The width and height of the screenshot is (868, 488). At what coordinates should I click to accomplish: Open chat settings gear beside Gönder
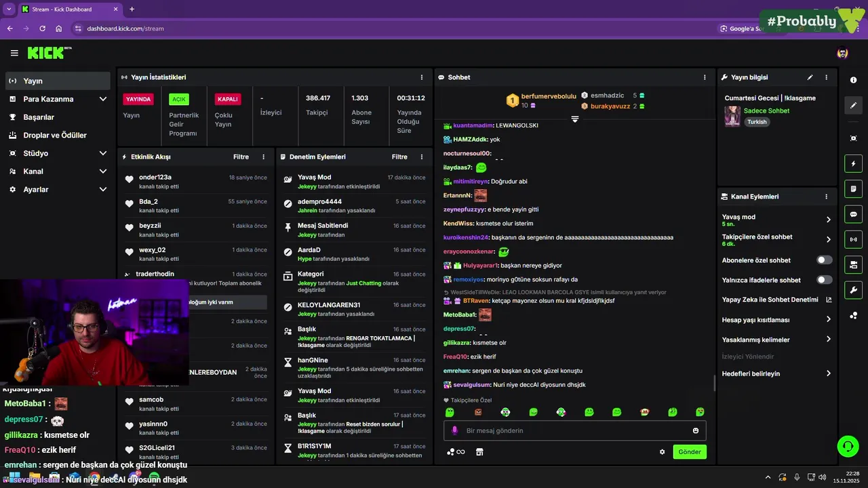[663, 452]
